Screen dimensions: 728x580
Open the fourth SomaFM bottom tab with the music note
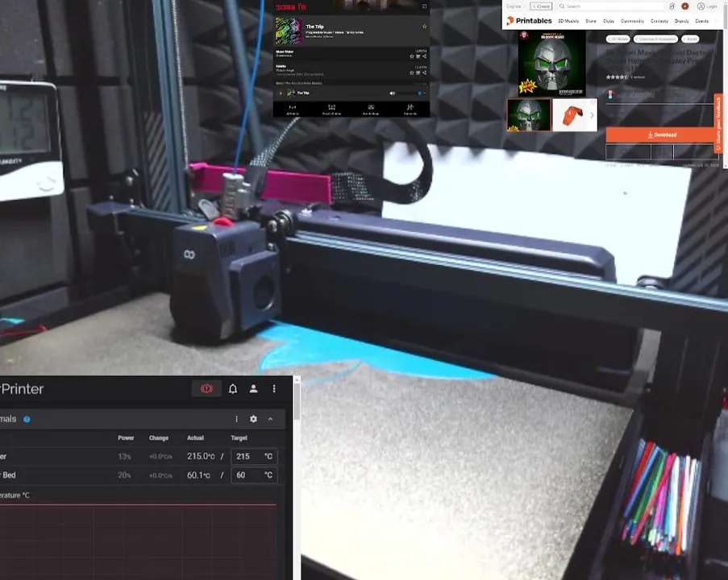[x=410, y=110]
